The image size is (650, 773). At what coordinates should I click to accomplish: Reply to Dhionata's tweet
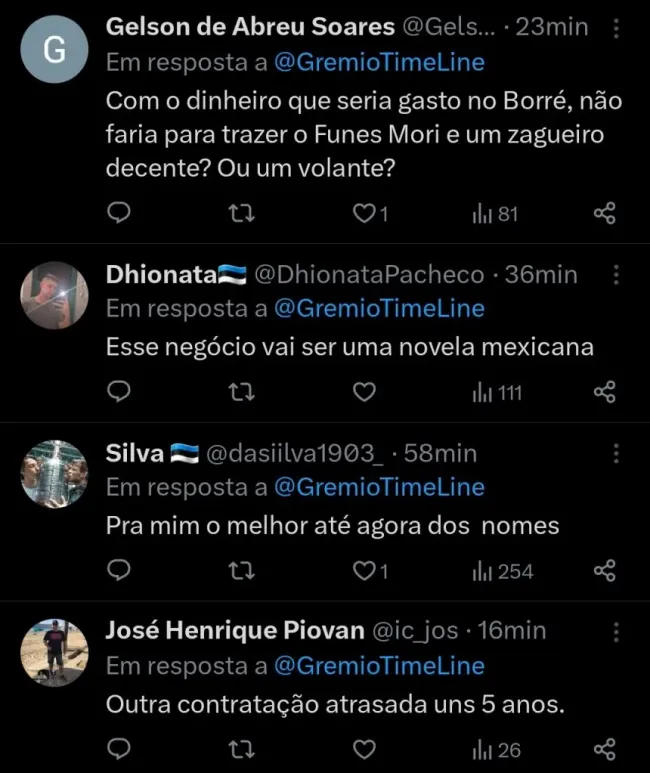(120, 392)
